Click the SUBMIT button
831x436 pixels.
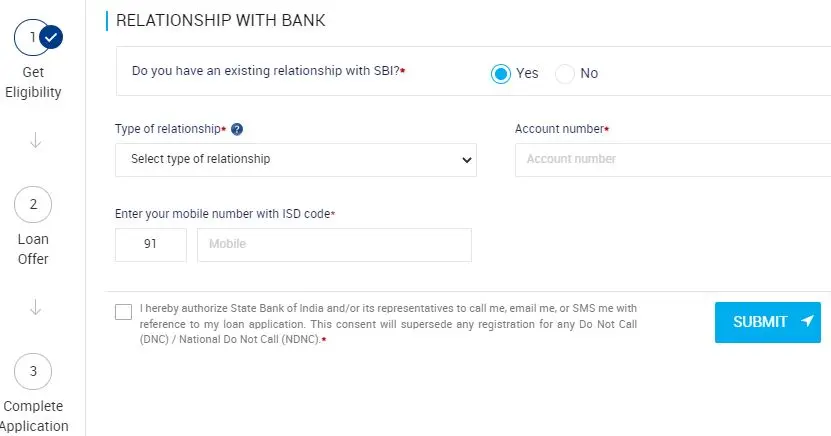point(767,322)
